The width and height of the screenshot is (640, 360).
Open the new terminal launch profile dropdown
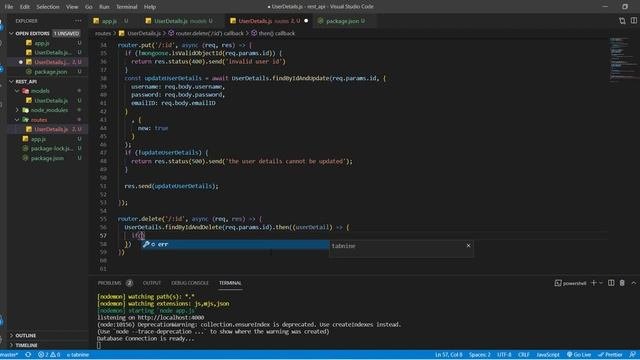[601, 283]
